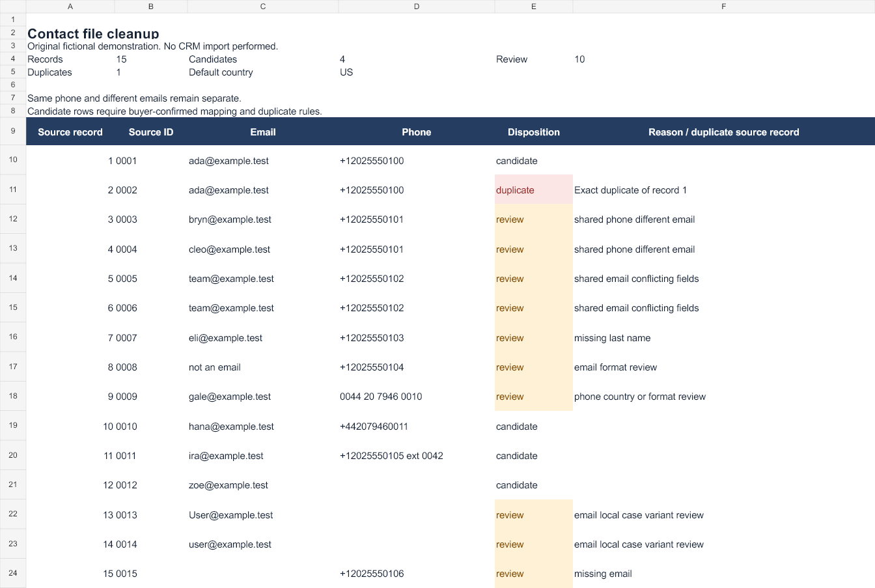The width and height of the screenshot is (875, 588).
Task: Select '+12025550105 ext 0042' phone cell
Action: point(417,456)
